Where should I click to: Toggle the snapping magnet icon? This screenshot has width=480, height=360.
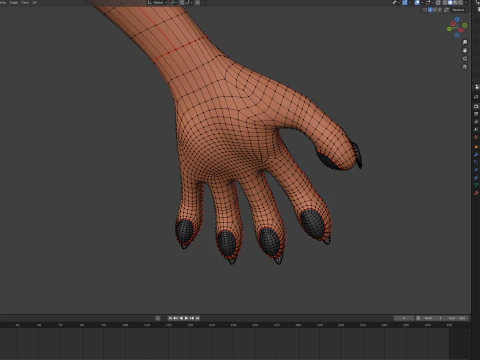point(182,2)
